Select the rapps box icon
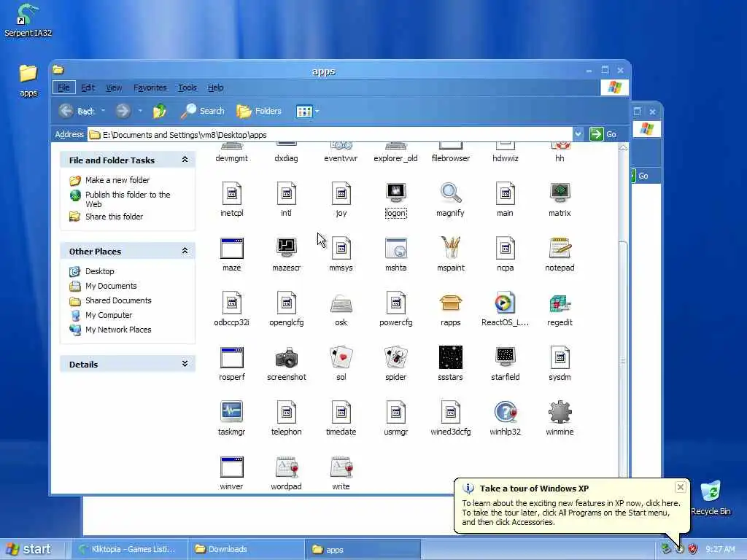747x560 pixels. (x=450, y=303)
